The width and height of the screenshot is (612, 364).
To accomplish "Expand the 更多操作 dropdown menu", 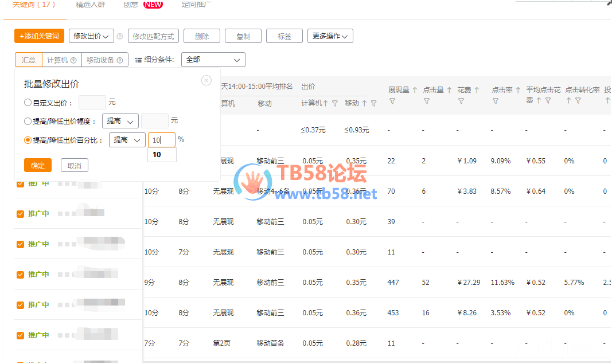I will point(330,36).
